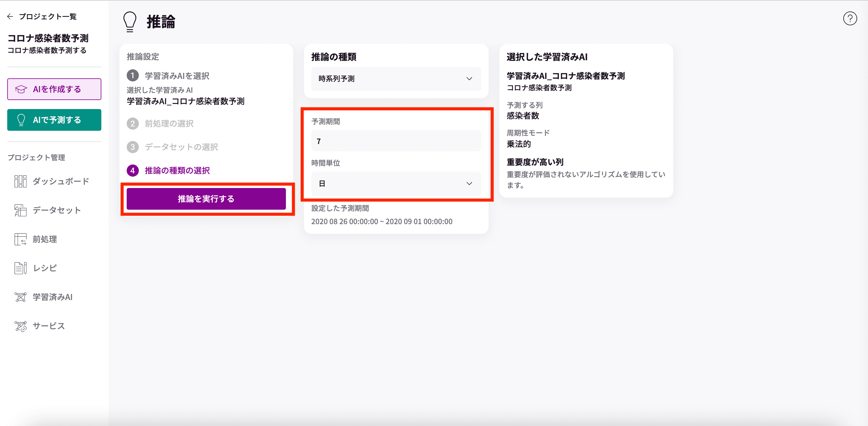Click the project title コロナ感染者数予測 in the sidebar

(48, 38)
